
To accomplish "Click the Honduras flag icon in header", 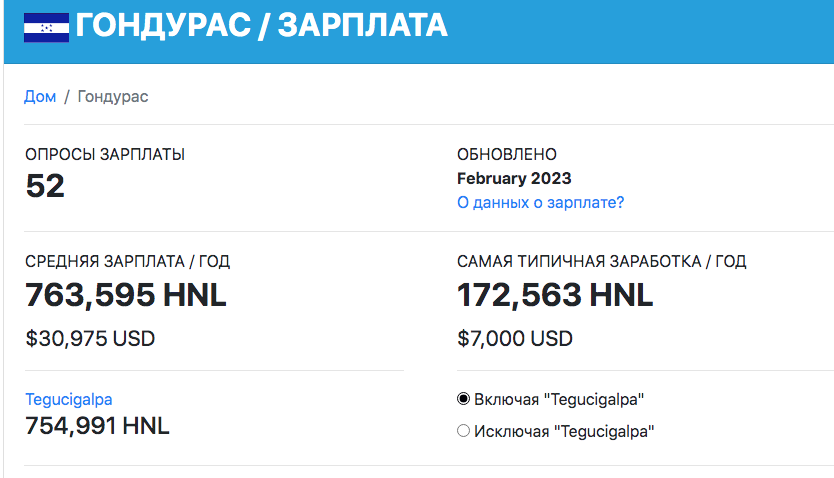I will pos(46,28).
